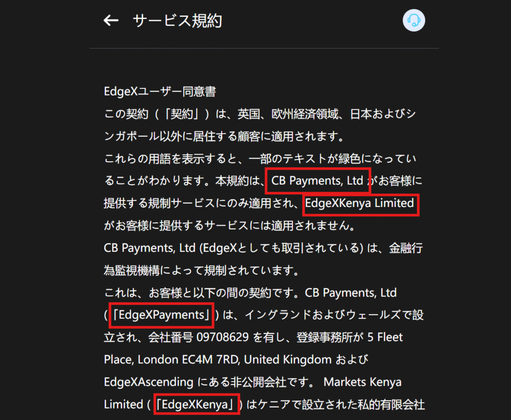The image size is (511, 420).
Task: Click the 金融行 text in regulation sentence
Action: coord(406,248)
